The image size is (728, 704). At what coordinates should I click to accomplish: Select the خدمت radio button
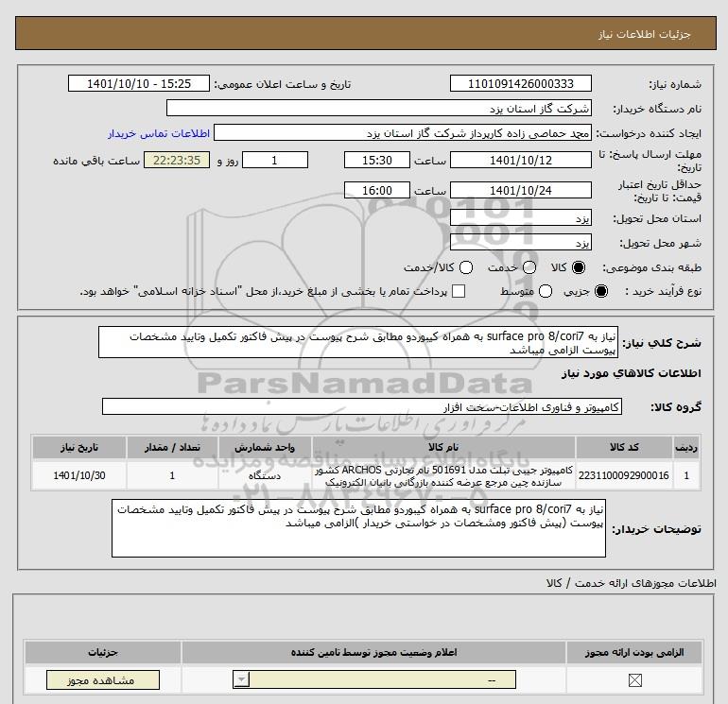point(529,267)
